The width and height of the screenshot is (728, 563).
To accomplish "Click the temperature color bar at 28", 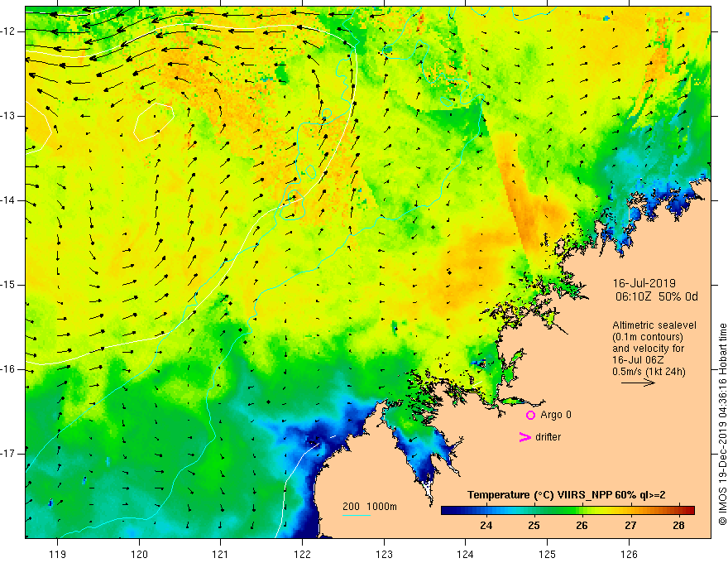I will 678,511.
